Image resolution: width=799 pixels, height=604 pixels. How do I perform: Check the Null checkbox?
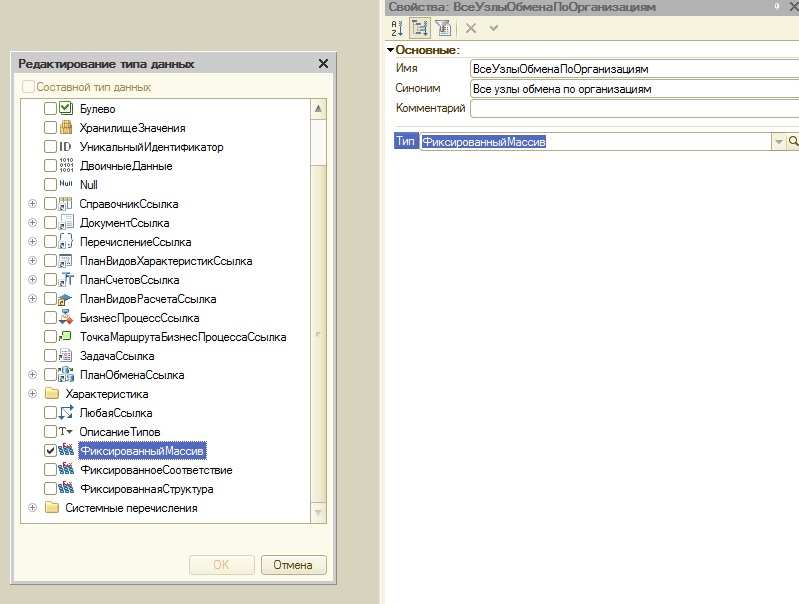point(50,185)
